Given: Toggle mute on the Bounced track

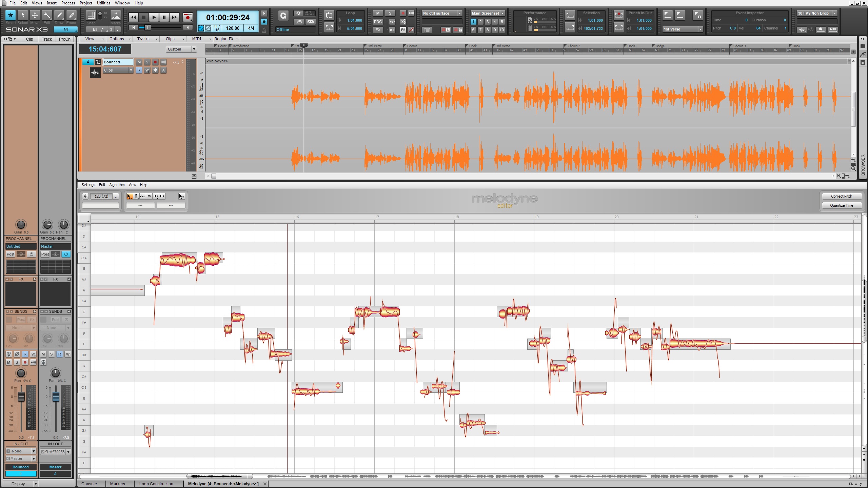Looking at the screenshot, I should [x=138, y=62].
